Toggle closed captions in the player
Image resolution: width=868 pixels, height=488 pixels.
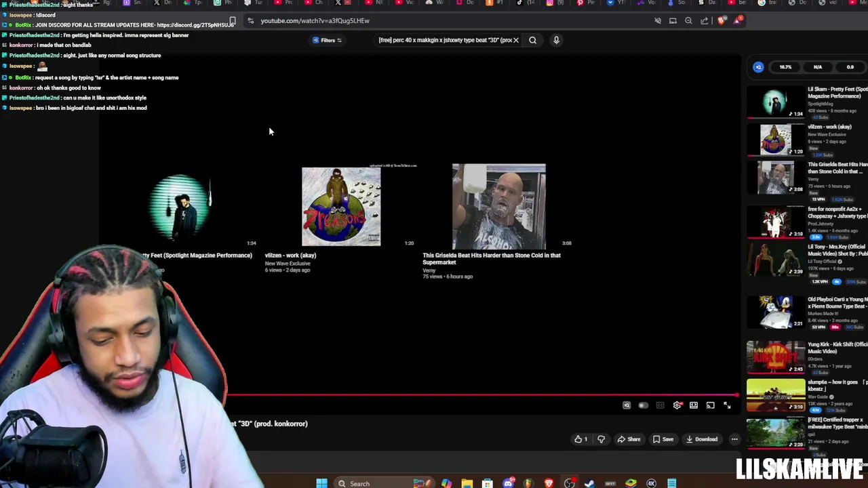pos(660,405)
